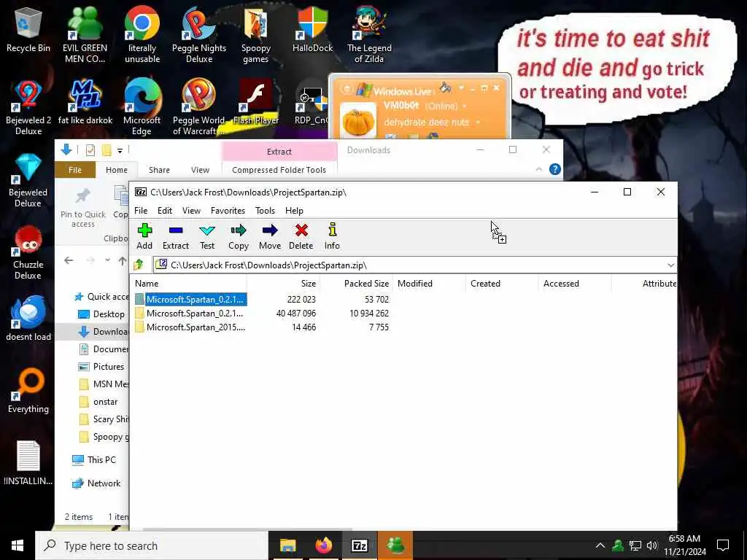This screenshot has height=560, width=747.
Task: Open the File tab in Explorer ribbon
Action: [75, 169]
